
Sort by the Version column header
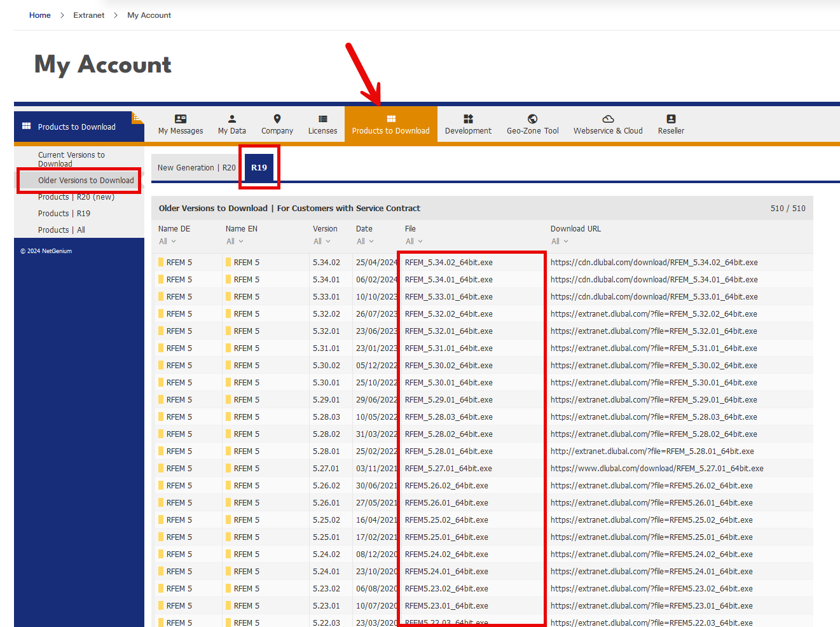tap(325, 229)
